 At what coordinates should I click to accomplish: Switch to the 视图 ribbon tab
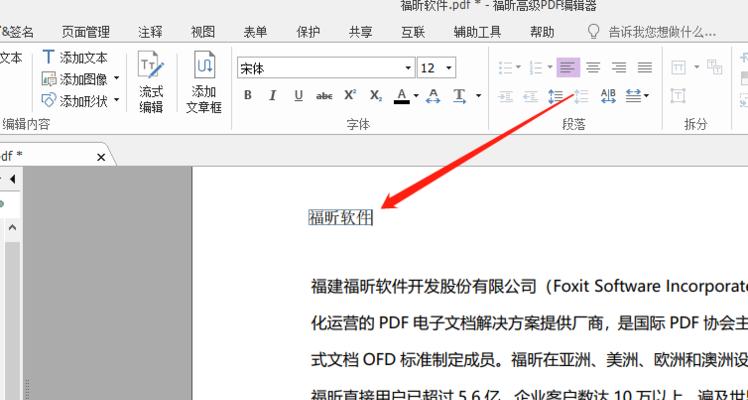(203, 32)
